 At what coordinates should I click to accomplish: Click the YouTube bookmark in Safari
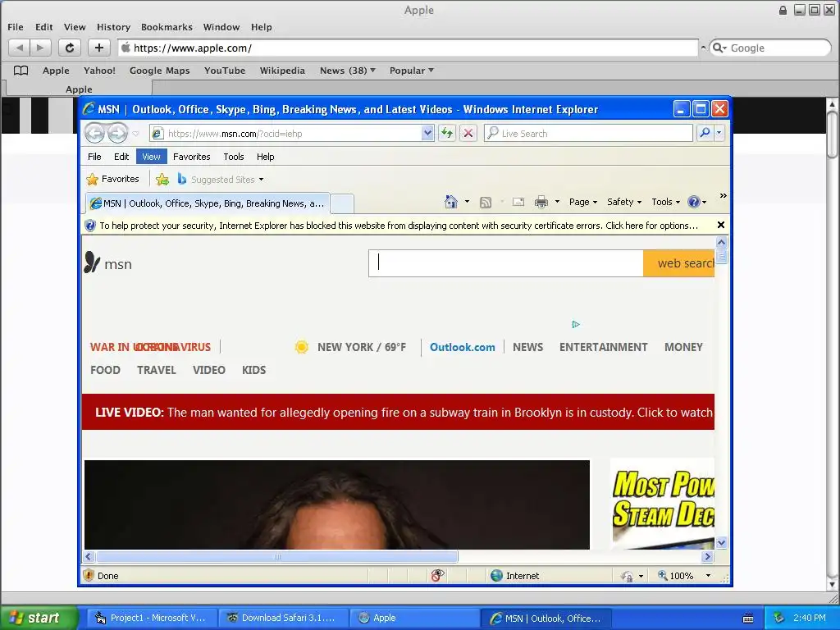point(225,71)
